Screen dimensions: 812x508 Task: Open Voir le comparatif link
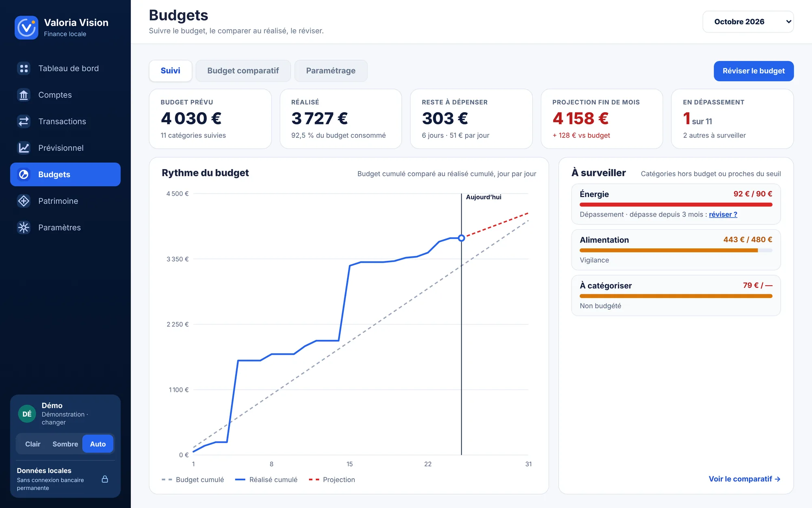coord(745,479)
